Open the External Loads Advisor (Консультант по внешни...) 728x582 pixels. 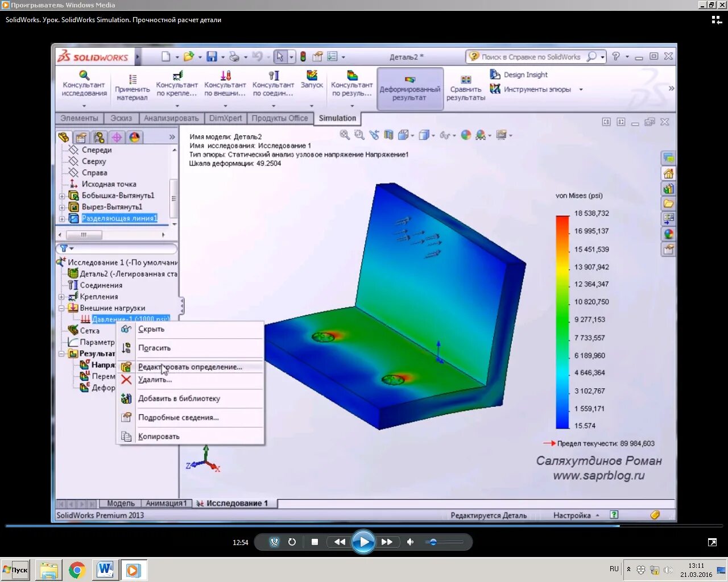[x=225, y=84]
